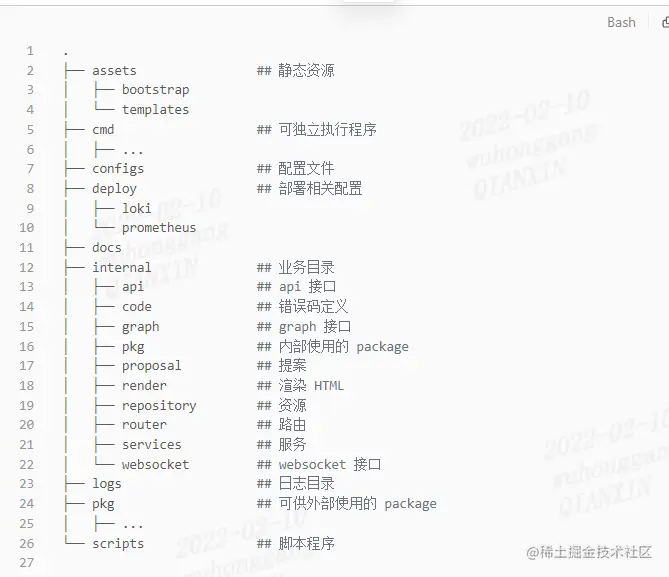Select the 'assets' directory text

point(114,70)
